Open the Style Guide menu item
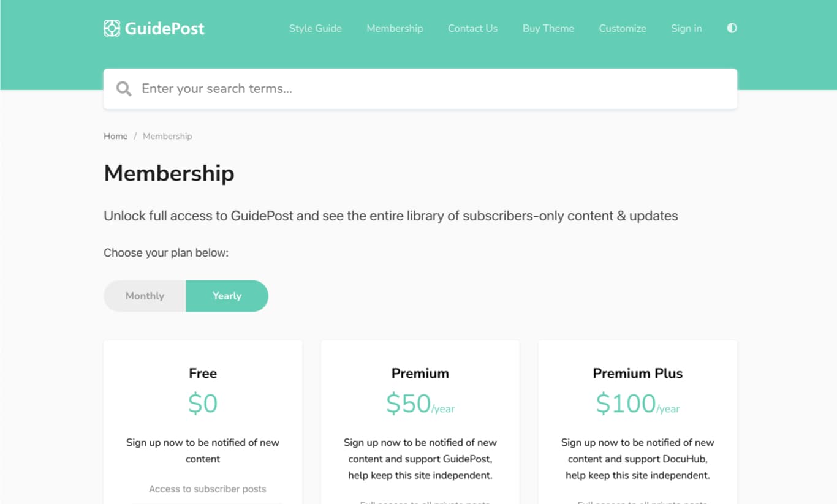The height and width of the screenshot is (504, 837). tap(316, 28)
